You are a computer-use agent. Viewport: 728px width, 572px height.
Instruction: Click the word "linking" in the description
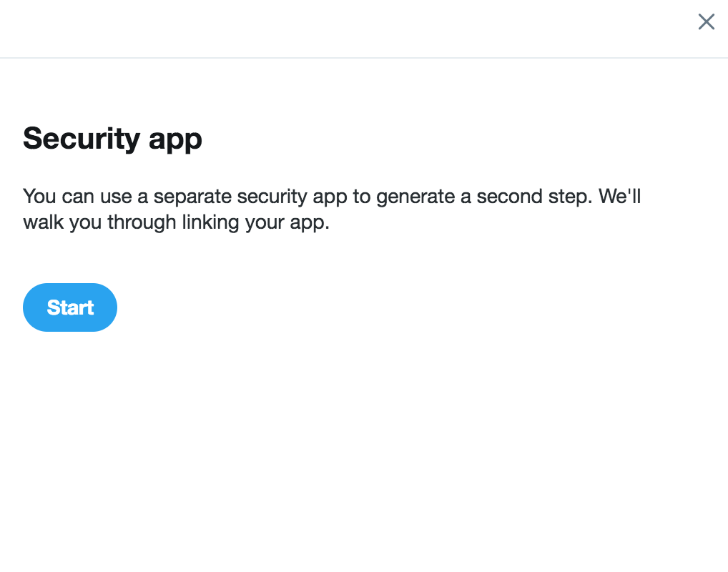click(210, 222)
